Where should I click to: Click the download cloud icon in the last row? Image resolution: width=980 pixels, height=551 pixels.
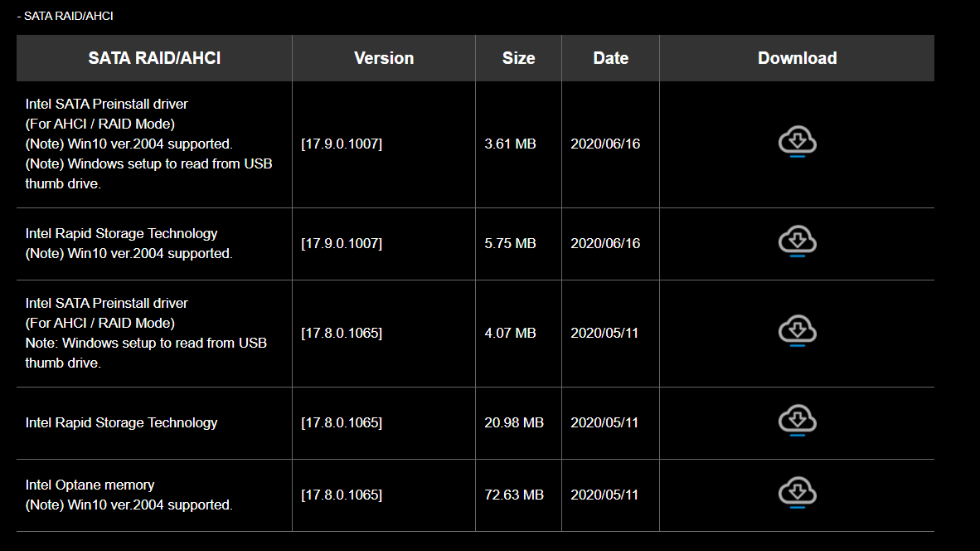coord(797,492)
